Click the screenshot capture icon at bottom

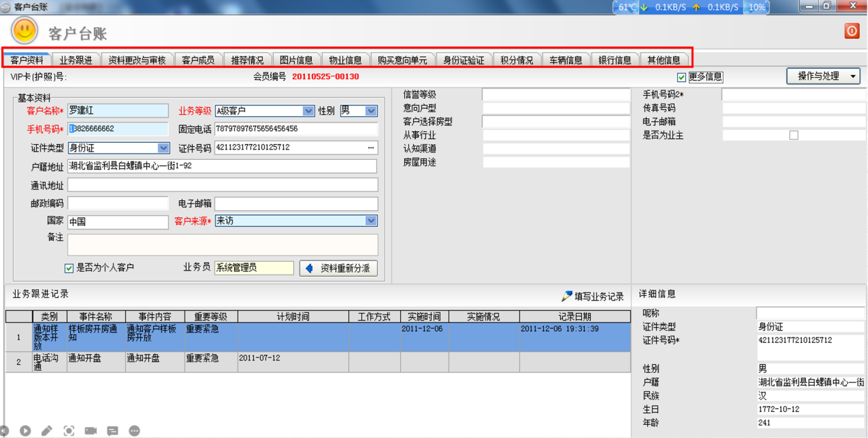point(68,430)
